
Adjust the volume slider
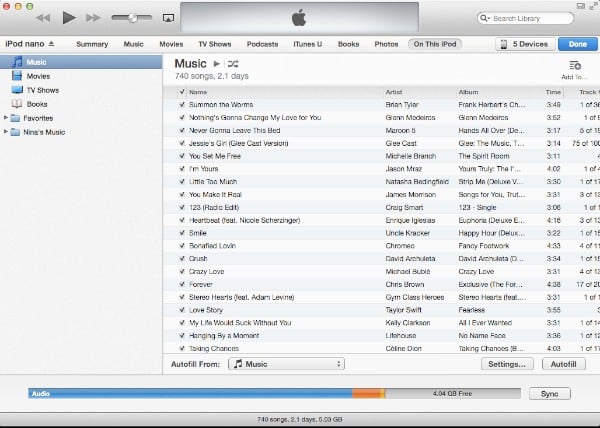130,18
